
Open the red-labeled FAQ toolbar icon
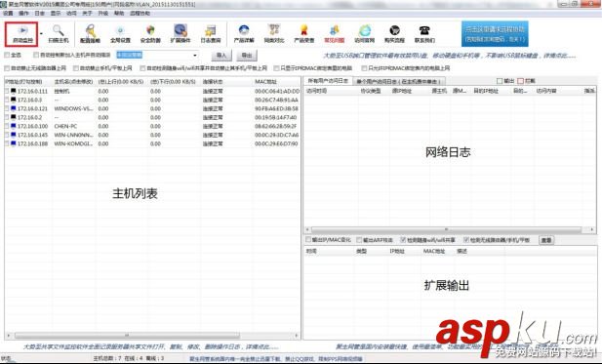pyautogui.click(x=335, y=30)
